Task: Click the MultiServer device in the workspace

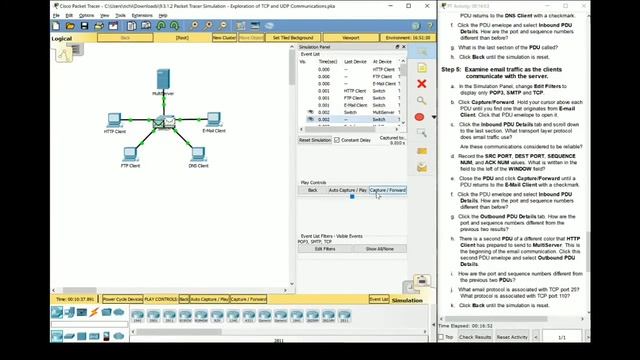Action: 163,79
